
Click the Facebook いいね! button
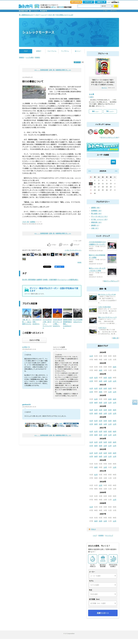coord(59,267)
